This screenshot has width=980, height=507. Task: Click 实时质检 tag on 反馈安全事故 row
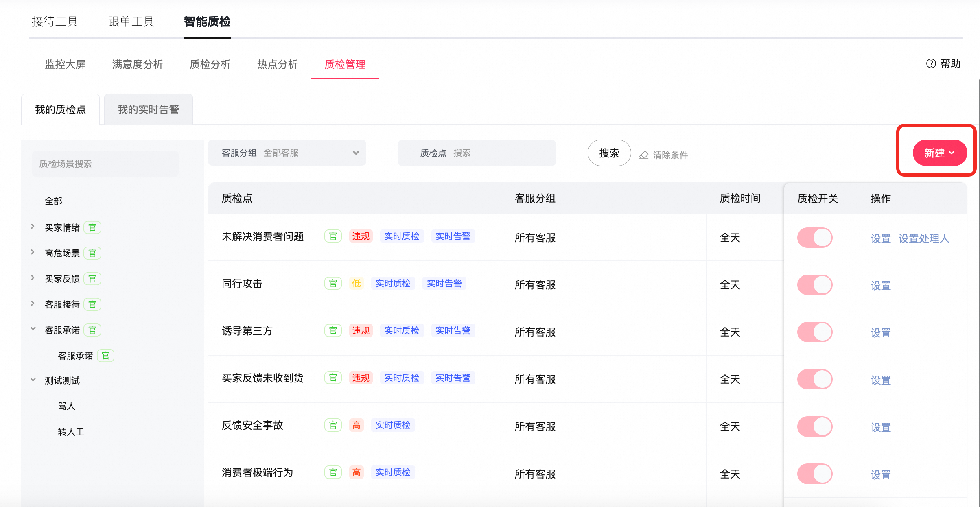point(393,425)
